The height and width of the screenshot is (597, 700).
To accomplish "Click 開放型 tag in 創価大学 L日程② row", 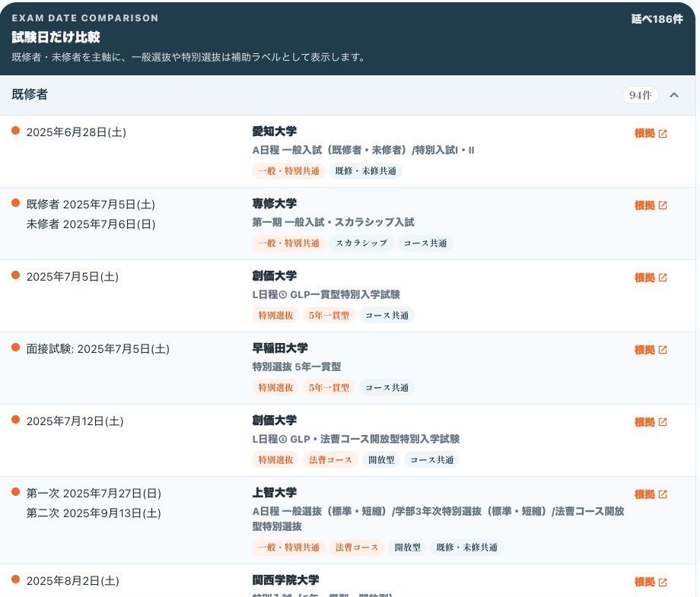I will coord(380,460).
